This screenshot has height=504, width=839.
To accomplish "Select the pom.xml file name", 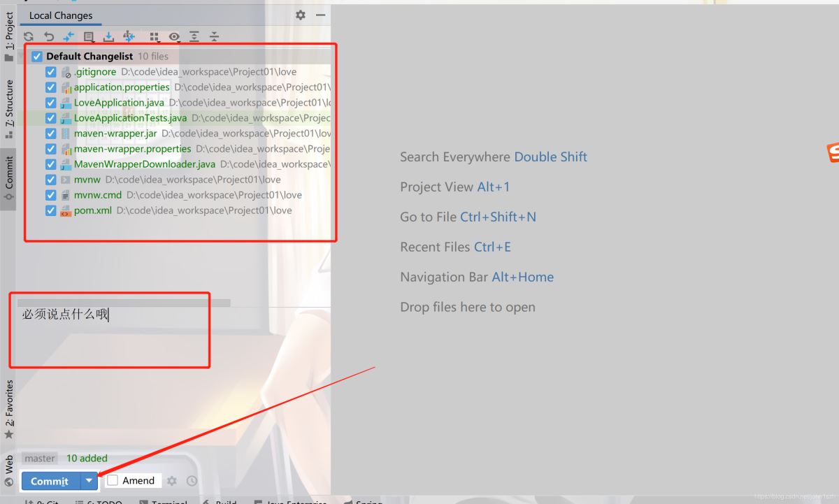I will tap(93, 210).
